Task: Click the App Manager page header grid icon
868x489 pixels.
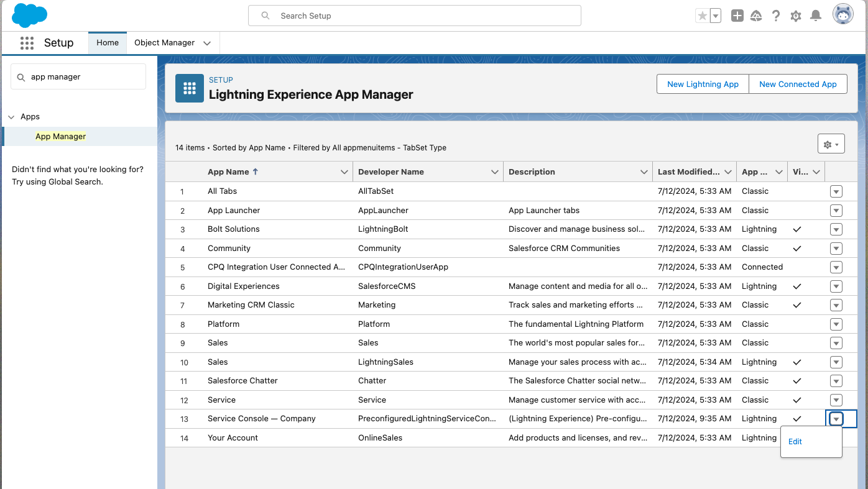Action: [189, 88]
